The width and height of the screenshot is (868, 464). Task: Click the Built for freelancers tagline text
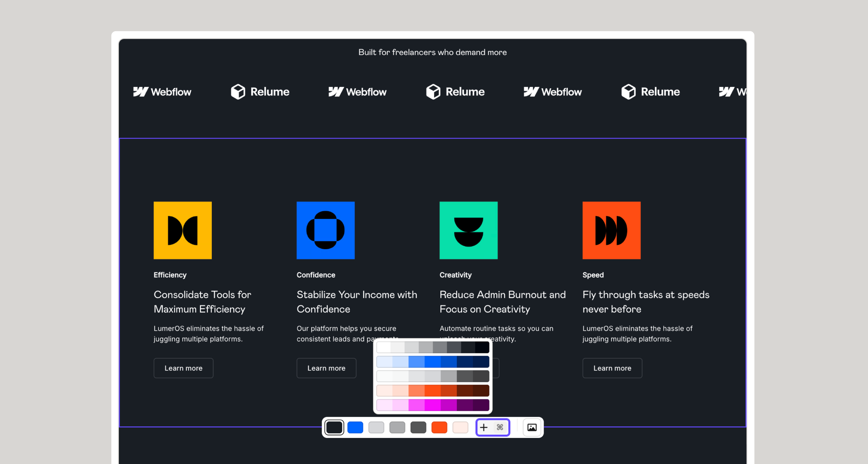pyautogui.click(x=432, y=52)
